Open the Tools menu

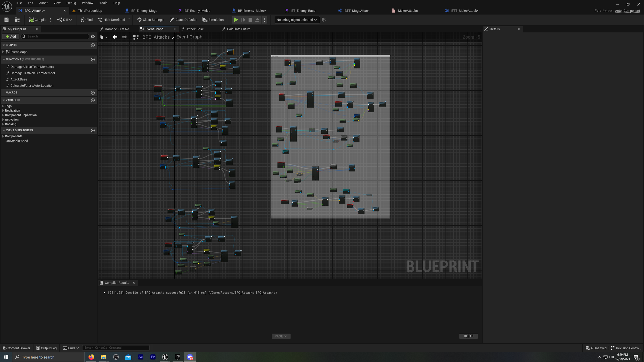pyautogui.click(x=103, y=3)
